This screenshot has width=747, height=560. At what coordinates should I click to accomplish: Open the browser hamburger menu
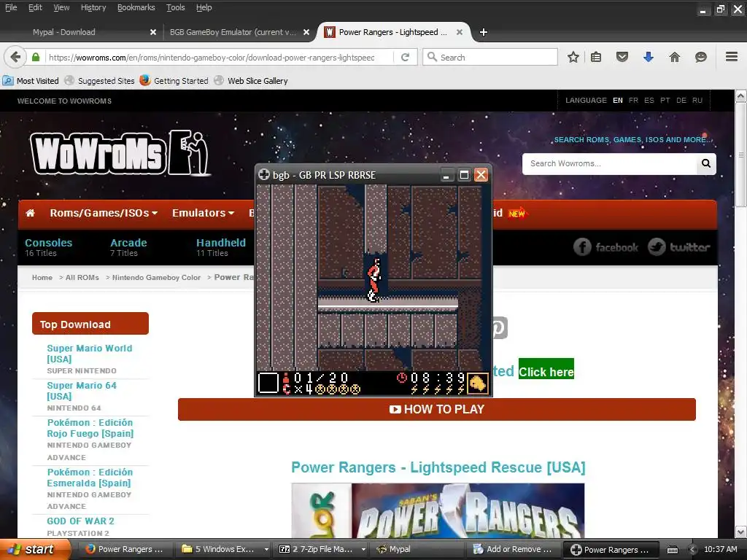pos(732,57)
